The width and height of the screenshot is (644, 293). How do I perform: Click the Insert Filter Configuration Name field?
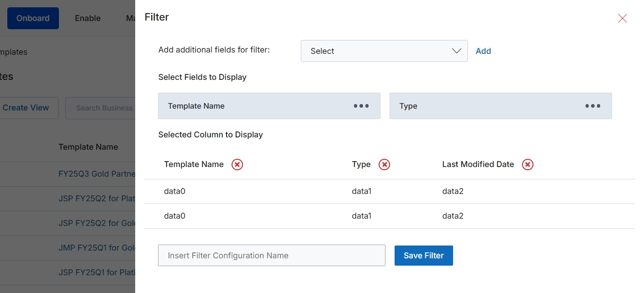pyautogui.click(x=272, y=256)
